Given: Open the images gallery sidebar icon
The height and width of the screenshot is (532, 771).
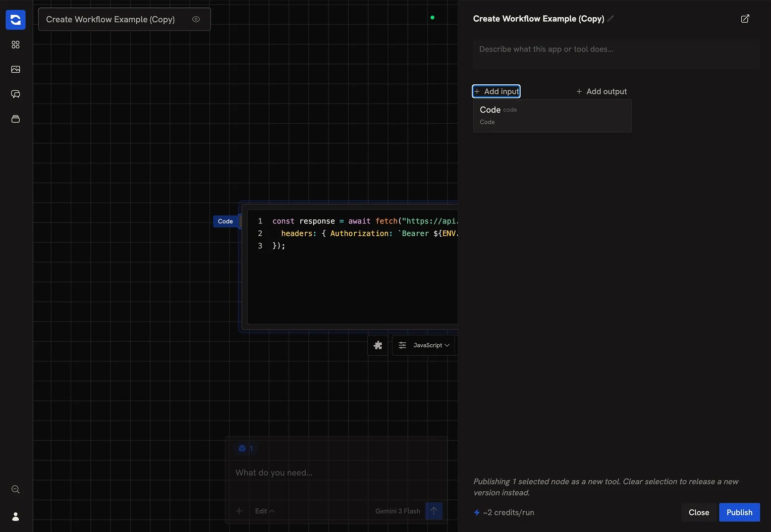Looking at the screenshot, I should [x=15, y=69].
